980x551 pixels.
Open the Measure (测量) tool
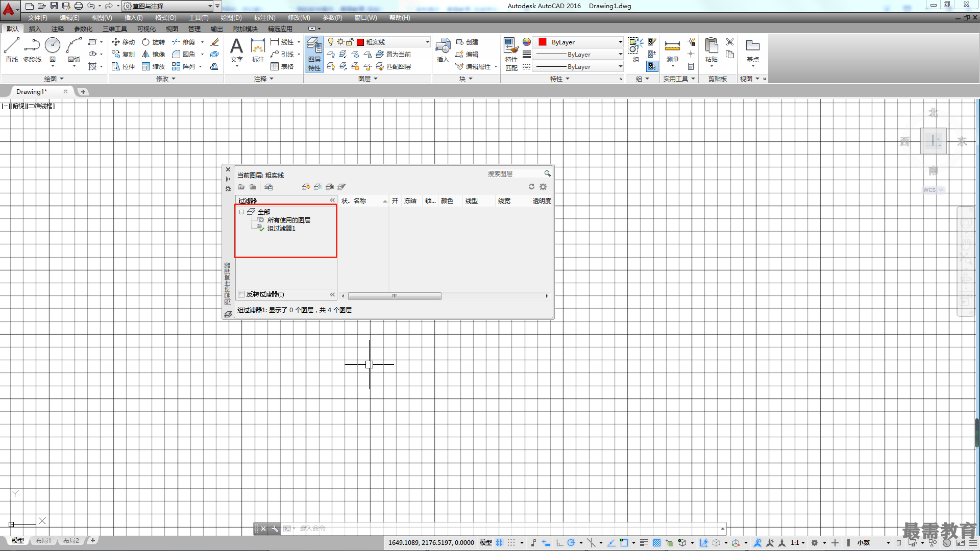(672, 51)
